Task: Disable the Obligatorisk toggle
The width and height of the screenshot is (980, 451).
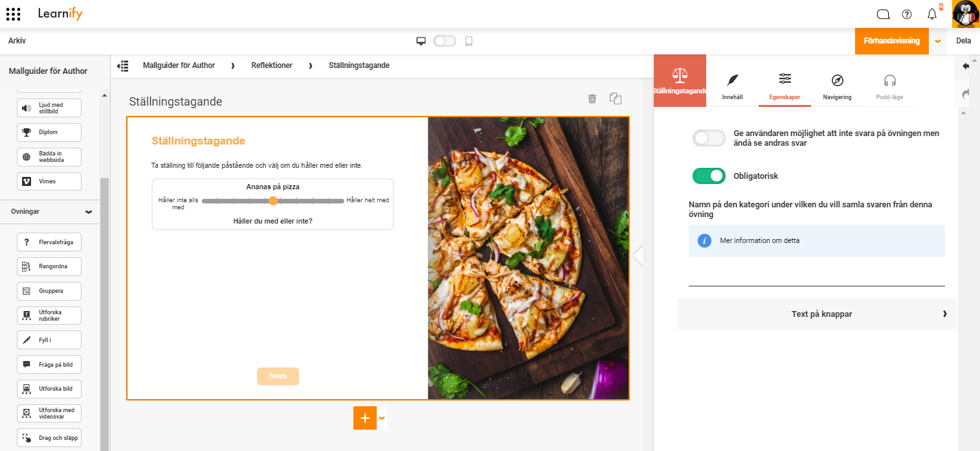Action: [x=709, y=176]
